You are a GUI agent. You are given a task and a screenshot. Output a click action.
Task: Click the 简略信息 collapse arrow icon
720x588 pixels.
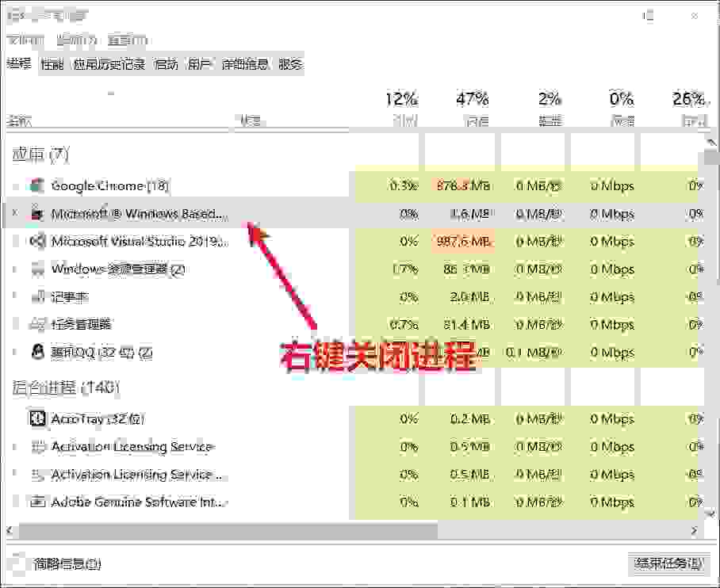[x=18, y=564]
